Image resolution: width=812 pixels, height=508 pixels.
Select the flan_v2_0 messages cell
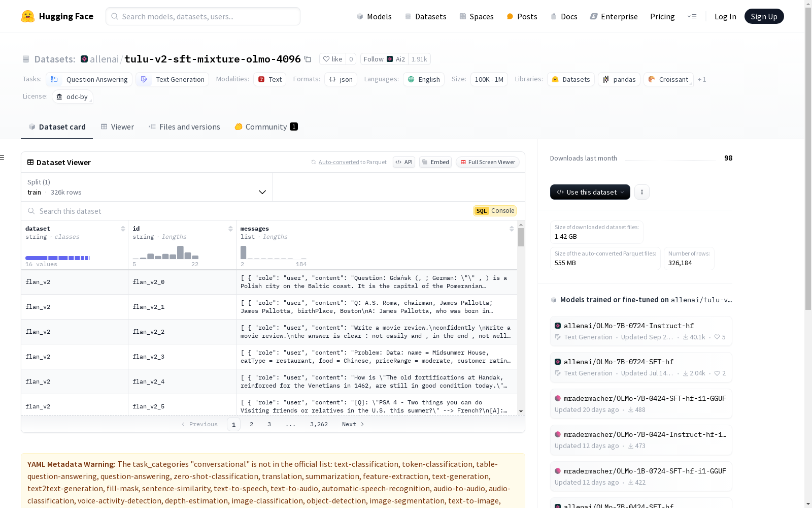[377, 282]
